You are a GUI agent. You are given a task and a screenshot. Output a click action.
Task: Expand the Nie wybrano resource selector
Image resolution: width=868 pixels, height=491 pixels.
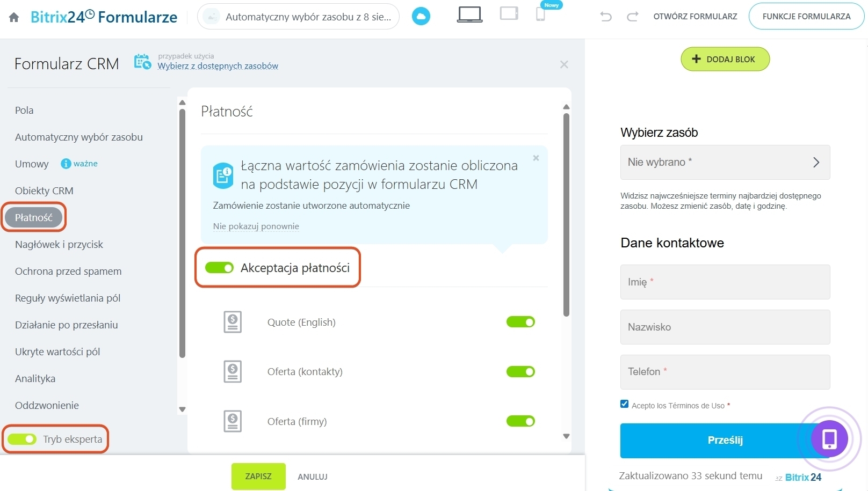(x=725, y=162)
